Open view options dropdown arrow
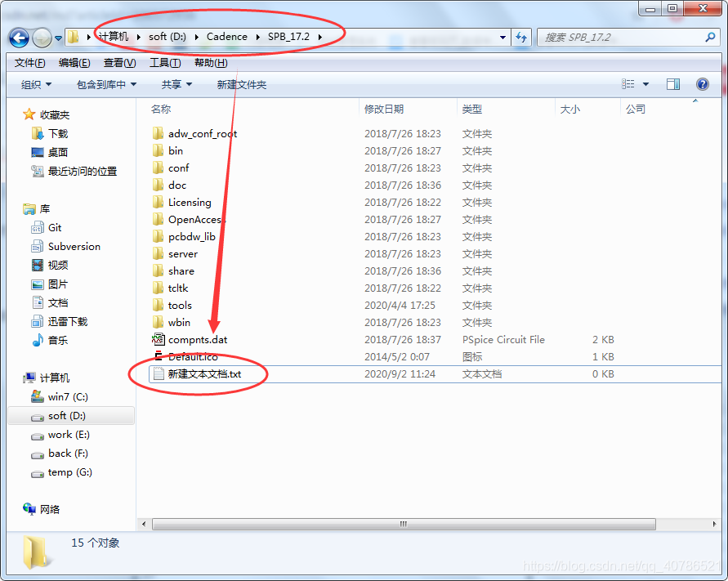 pos(645,84)
